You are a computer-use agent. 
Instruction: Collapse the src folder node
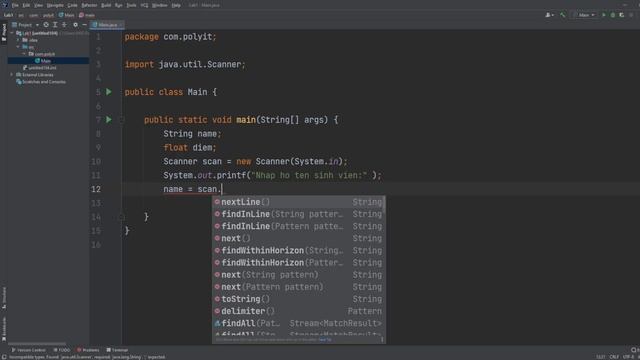(x=18, y=47)
